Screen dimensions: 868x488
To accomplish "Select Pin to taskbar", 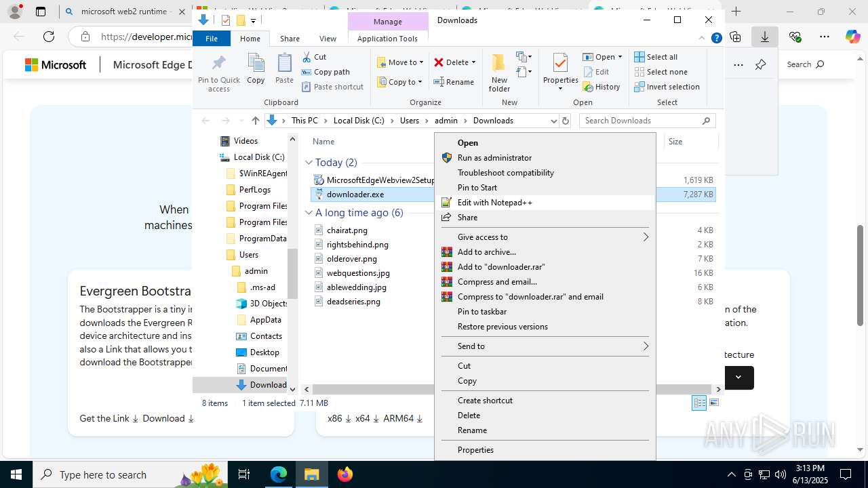I will tap(545, 312).
